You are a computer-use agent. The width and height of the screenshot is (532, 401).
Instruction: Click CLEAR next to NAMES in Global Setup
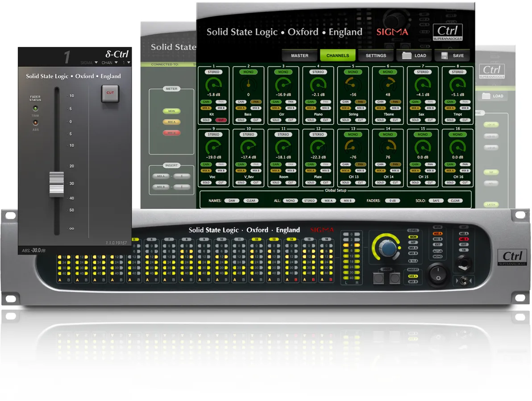[x=251, y=201]
